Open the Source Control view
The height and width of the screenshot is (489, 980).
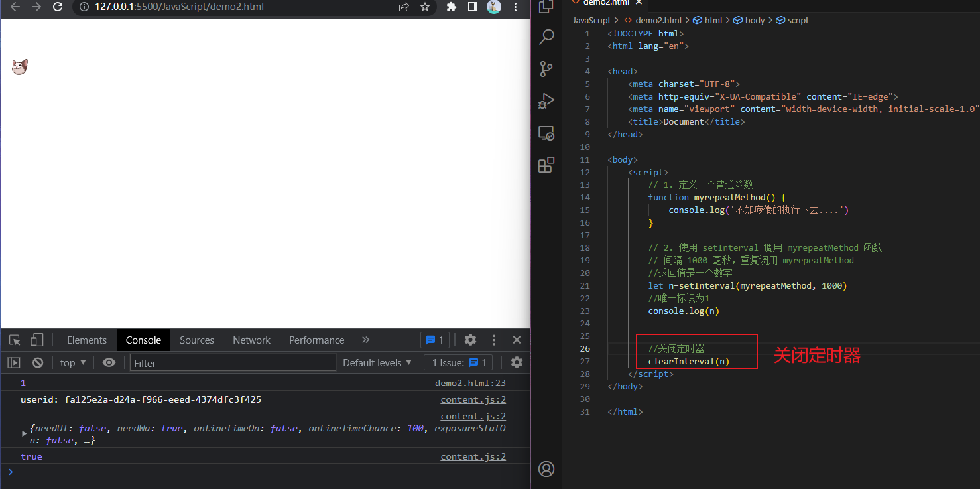point(546,68)
